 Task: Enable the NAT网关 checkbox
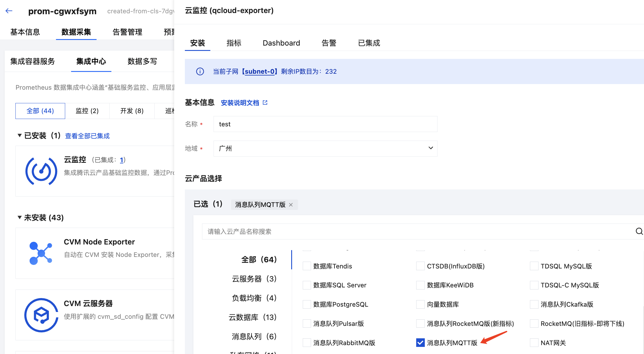(534, 342)
